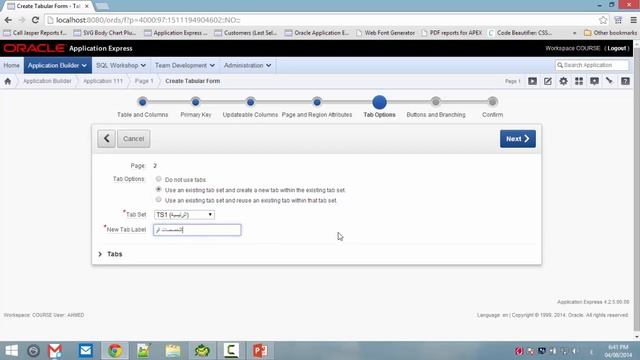Open PowerPoint from the taskbar

click(260, 351)
